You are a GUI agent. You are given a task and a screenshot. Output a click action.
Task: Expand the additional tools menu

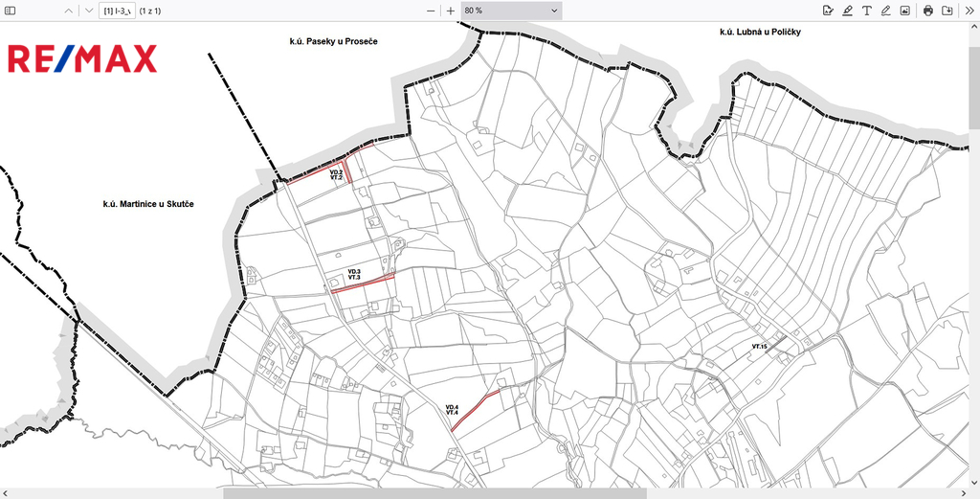968,11
